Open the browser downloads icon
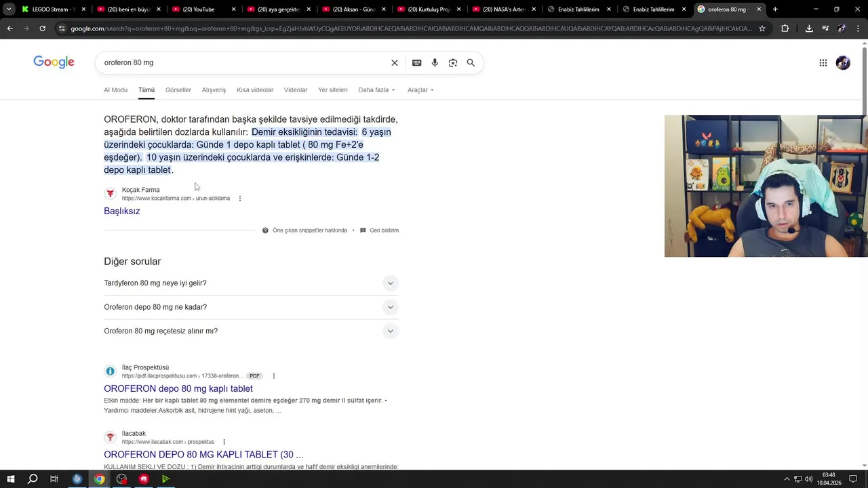 pos(809,28)
